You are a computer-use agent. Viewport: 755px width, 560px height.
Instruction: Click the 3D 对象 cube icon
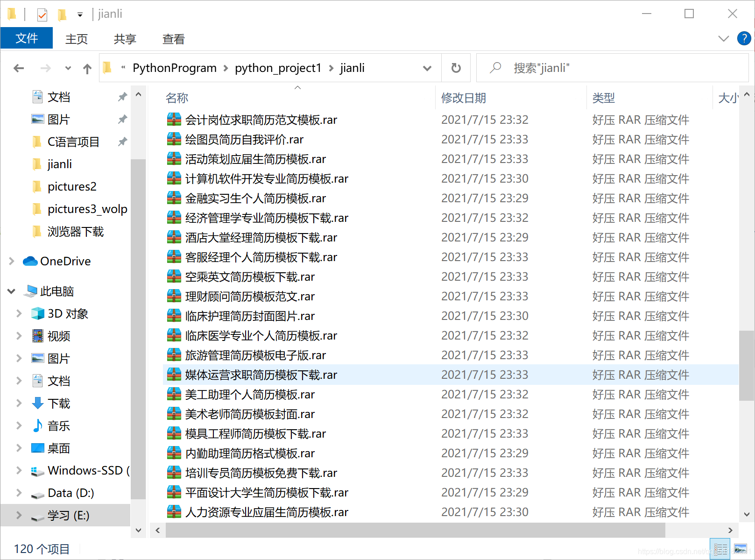click(x=38, y=313)
